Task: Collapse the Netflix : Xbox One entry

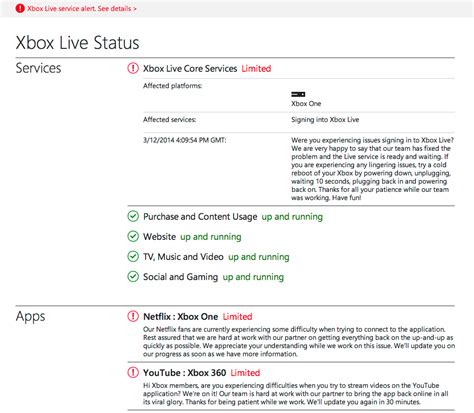Action: (x=181, y=316)
